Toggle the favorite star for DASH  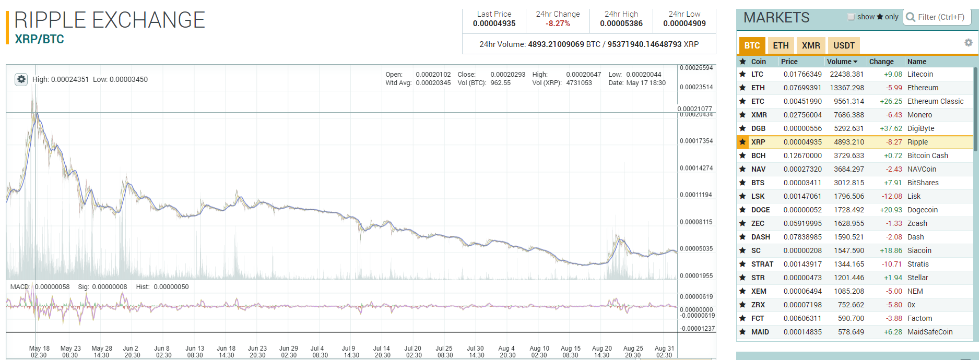pyautogui.click(x=742, y=237)
